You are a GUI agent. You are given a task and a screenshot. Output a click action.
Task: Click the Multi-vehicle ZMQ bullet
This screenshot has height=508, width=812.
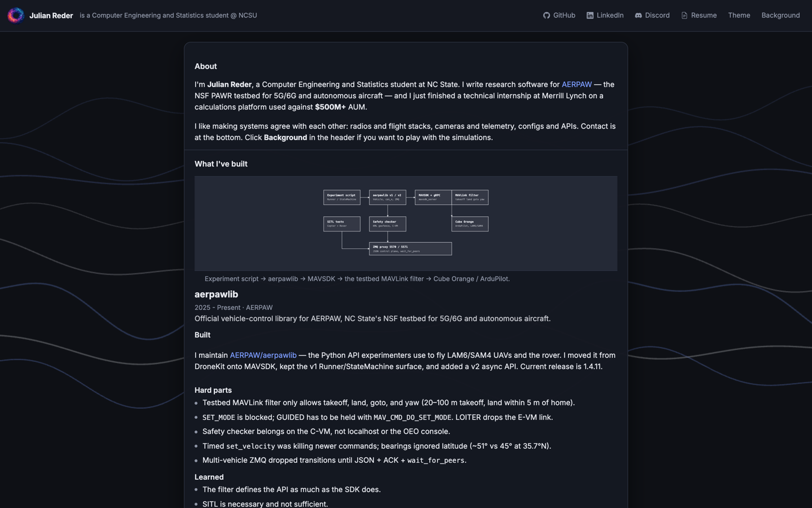click(x=334, y=461)
